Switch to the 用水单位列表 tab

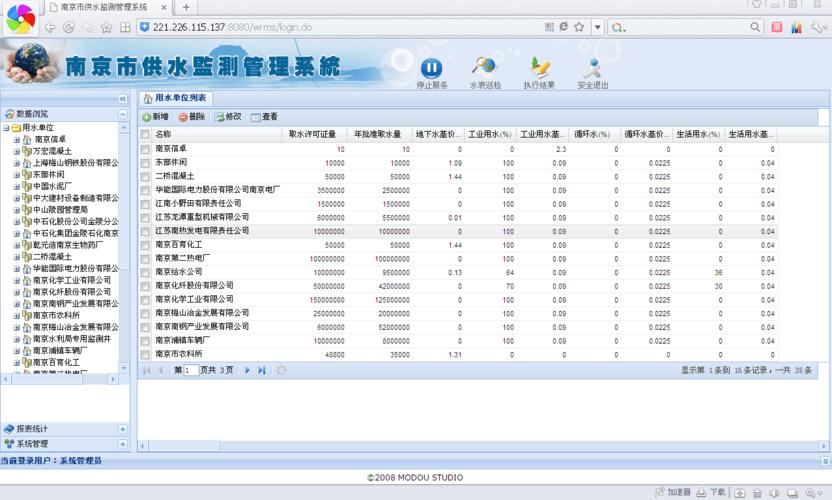pos(175,98)
